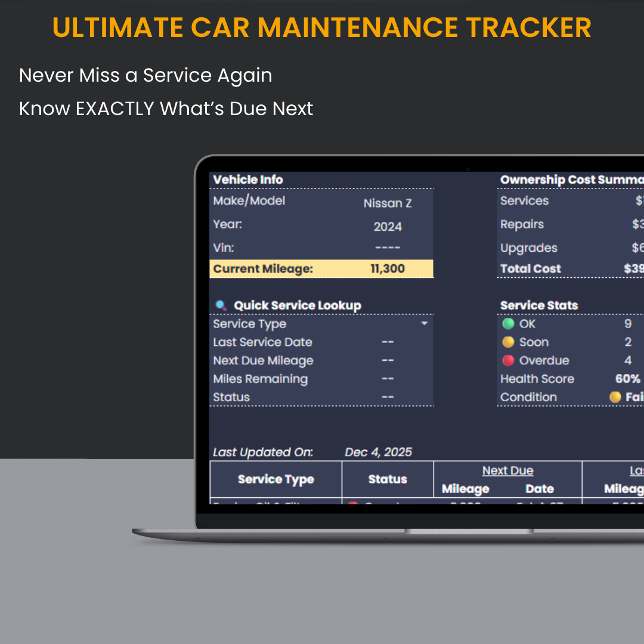This screenshot has width=644, height=644.
Task: Click the red Overdue status dot
Action: coord(507,360)
